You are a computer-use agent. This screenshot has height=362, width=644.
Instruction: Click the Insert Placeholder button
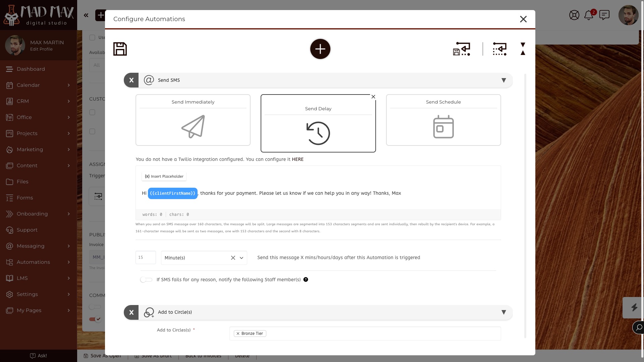coord(164,176)
